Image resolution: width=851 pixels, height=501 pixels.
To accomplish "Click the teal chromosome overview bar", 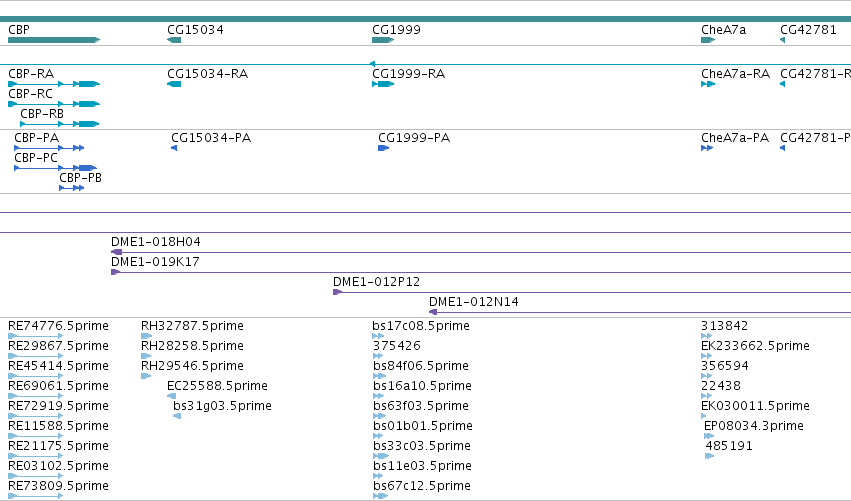I will coord(426,19).
